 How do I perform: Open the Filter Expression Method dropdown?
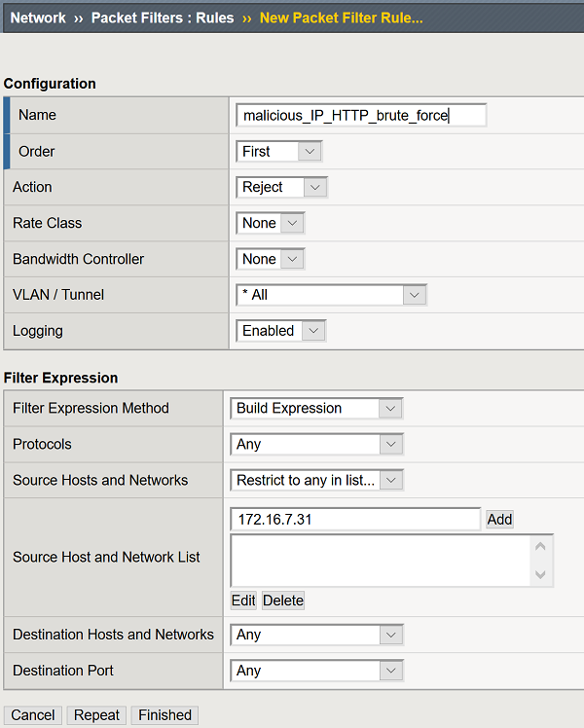point(316,409)
